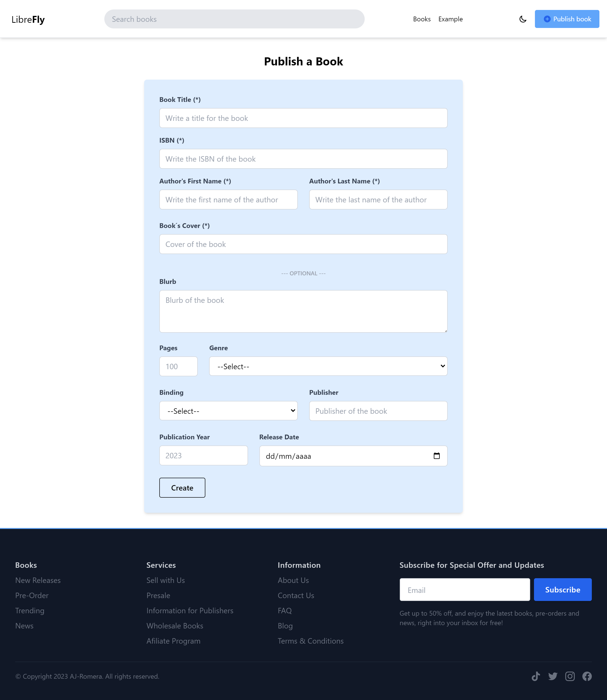This screenshot has width=607, height=700.
Task: Open the calendar picker for Release Date
Action: pos(437,456)
